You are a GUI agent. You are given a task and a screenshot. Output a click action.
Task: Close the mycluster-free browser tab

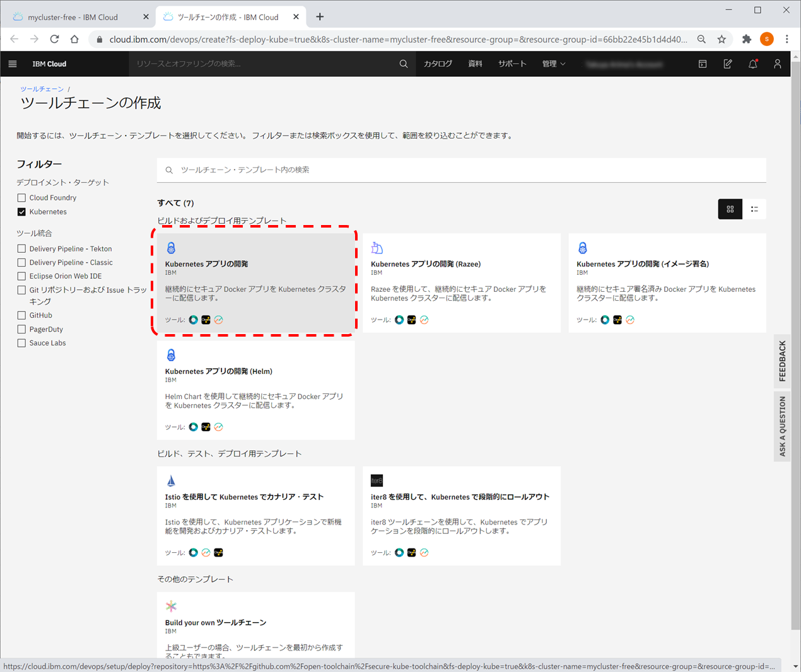(x=146, y=17)
